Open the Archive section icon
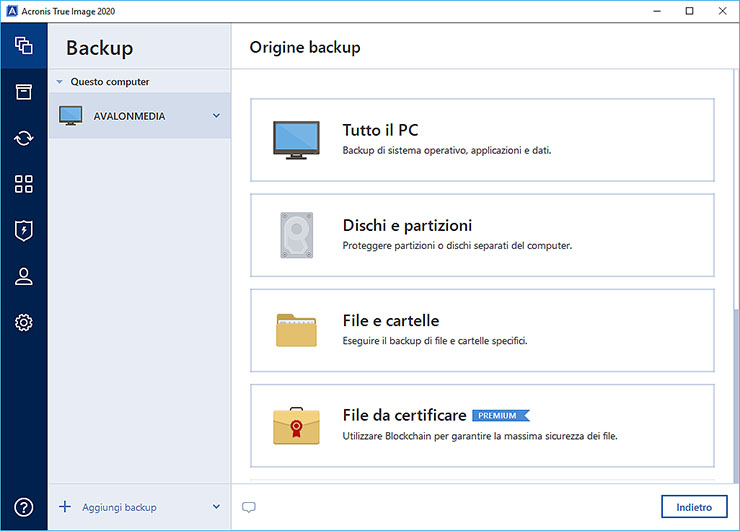The image size is (740, 531). (x=24, y=92)
